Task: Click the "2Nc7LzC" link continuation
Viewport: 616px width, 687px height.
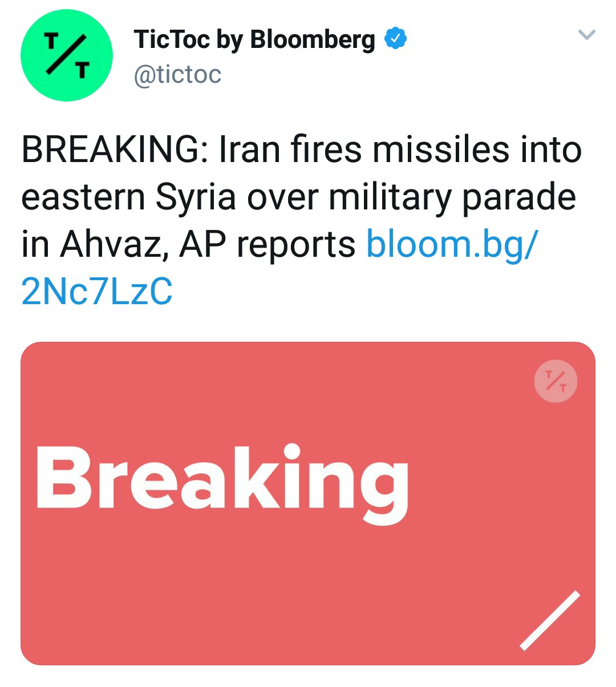Action: pos(97,291)
